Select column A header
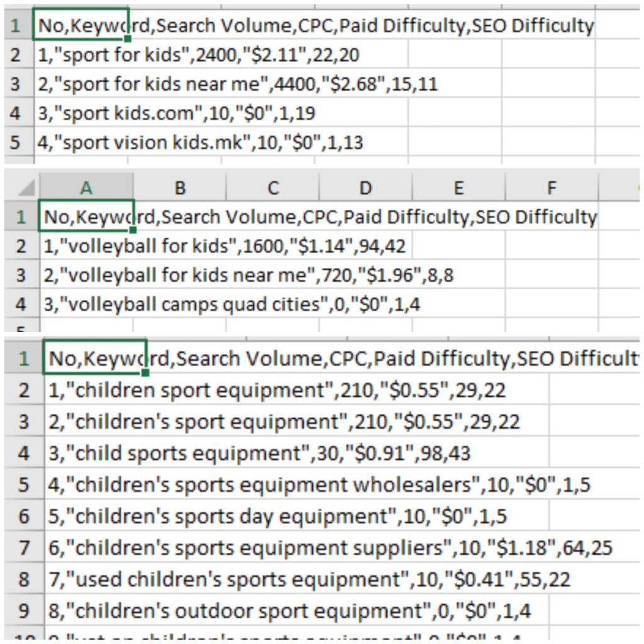 click(86, 187)
